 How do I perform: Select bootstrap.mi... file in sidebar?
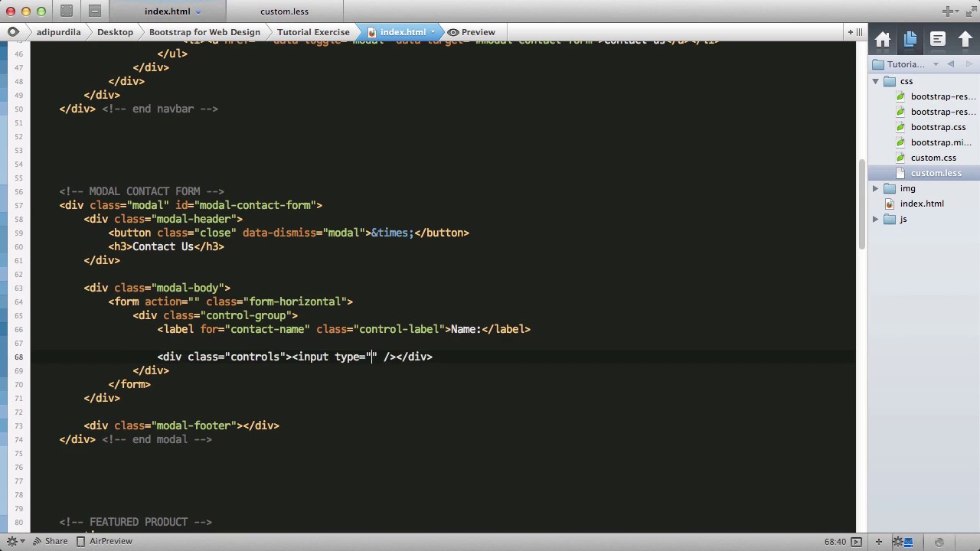click(941, 142)
